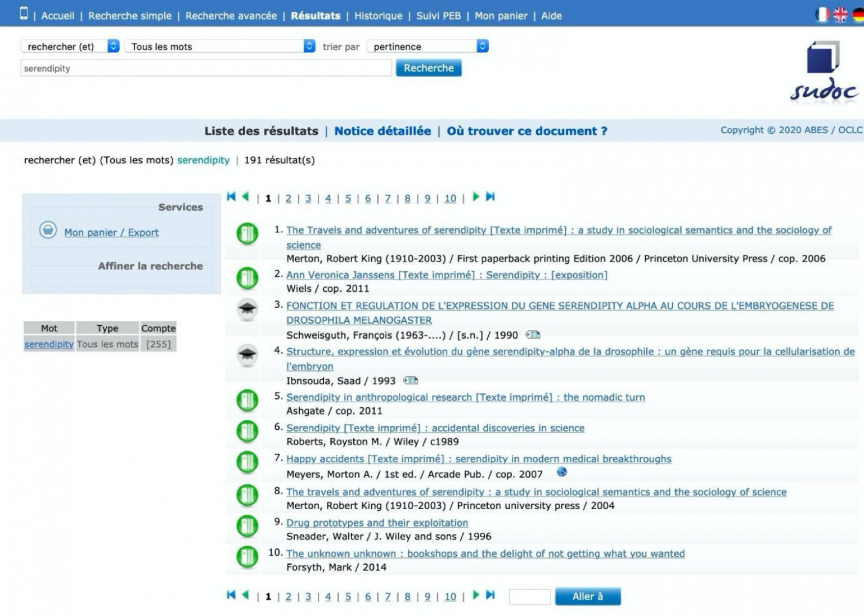Image resolution: width=864 pixels, height=616 pixels.
Task: Click the next-page green arrow in bottom pagination
Action: tap(476, 596)
